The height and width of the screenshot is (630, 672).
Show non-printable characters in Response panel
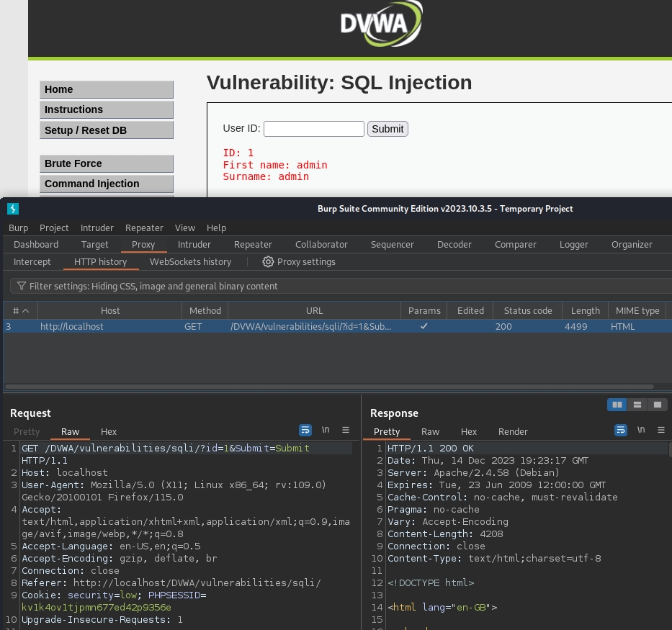(x=640, y=430)
